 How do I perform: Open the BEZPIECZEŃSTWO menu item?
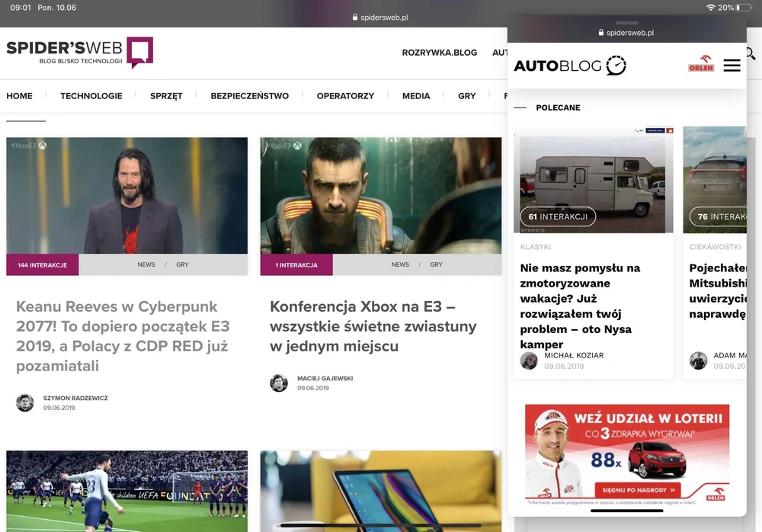(250, 96)
